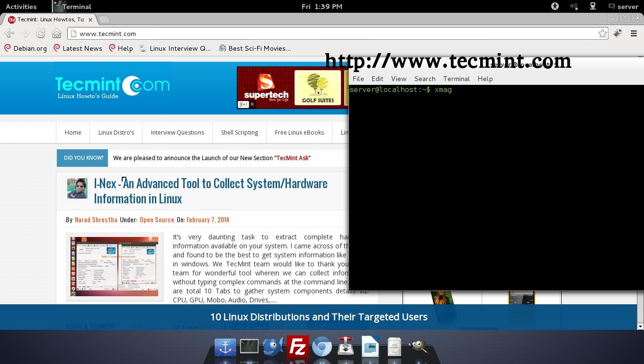Open the Debian.org bookmark
This screenshot has width=644, height=364.
[26, 48]
